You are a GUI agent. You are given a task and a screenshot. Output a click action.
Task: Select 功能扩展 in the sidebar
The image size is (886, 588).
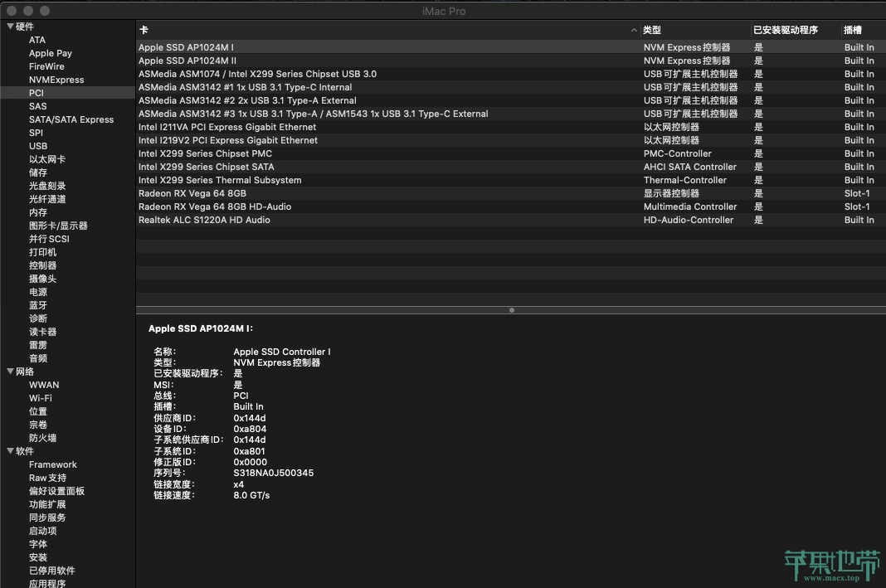(x=47, y=504)
